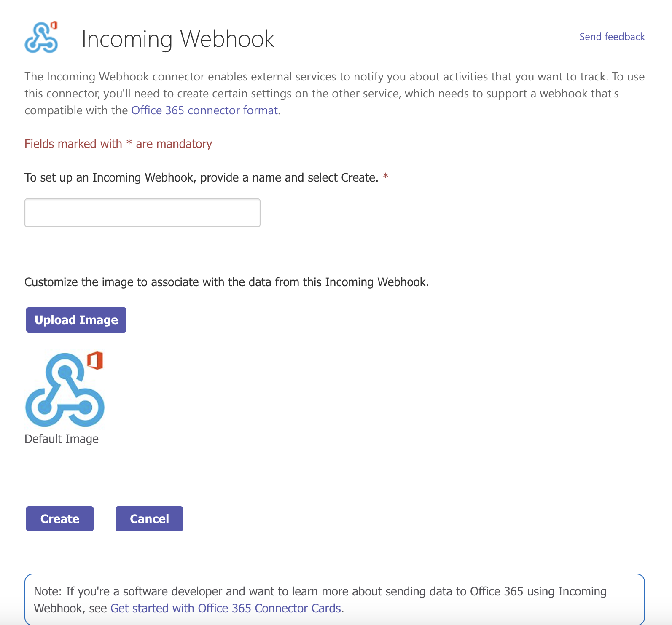Open Get started with Office 365 Connector Cards
Screen dimensions: 672x625
click(x=226, y=608)
